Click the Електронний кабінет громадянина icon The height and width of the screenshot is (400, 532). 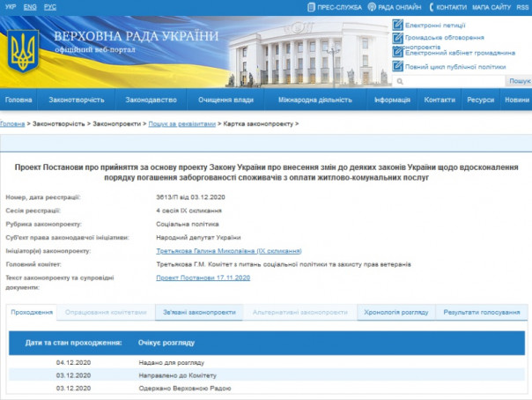click(398, 53)
